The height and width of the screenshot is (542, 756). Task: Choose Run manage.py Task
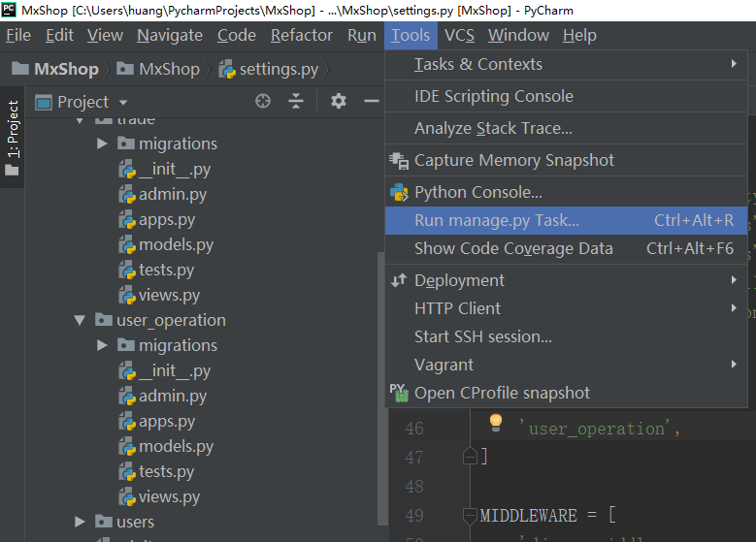pos(566,221)
